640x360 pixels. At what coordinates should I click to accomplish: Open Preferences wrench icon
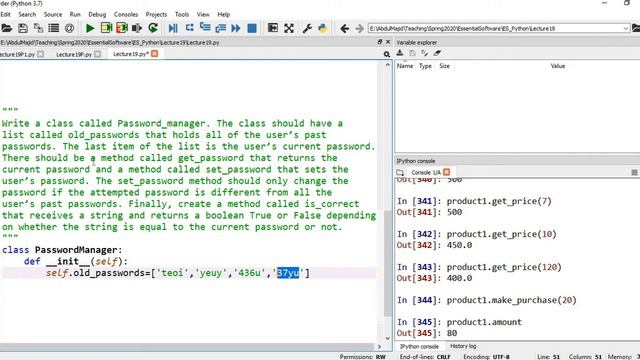click(307, 28)
